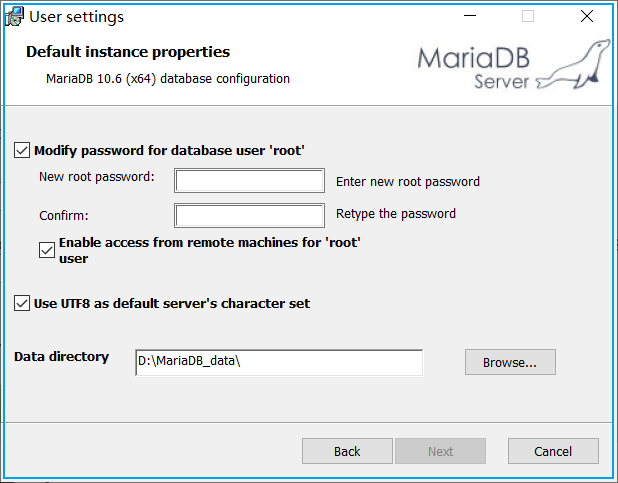Click the 'Enter new root password' hint
Screen dimensions: 618x483
pyautogui.click(x=408, y=182)
